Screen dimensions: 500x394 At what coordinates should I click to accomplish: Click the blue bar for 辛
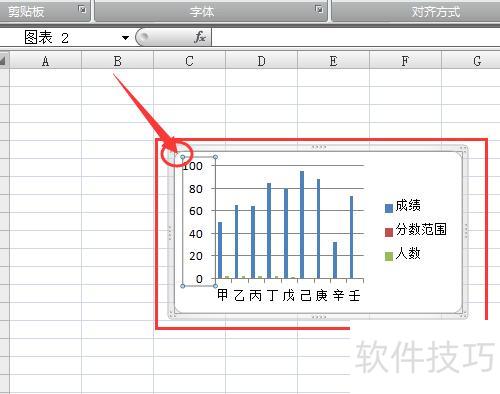click(335, 260)
